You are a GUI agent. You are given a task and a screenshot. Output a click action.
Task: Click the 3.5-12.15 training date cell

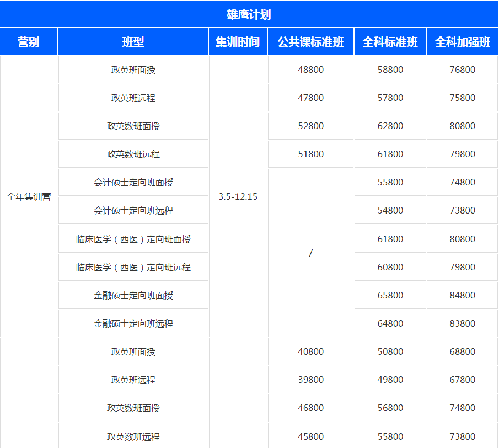238,196
